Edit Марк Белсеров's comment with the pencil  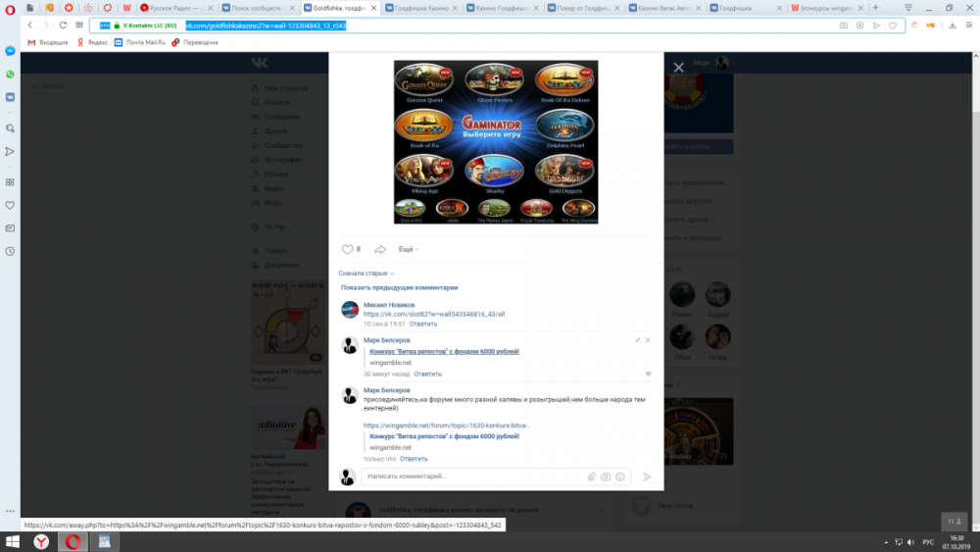(638, 340)
